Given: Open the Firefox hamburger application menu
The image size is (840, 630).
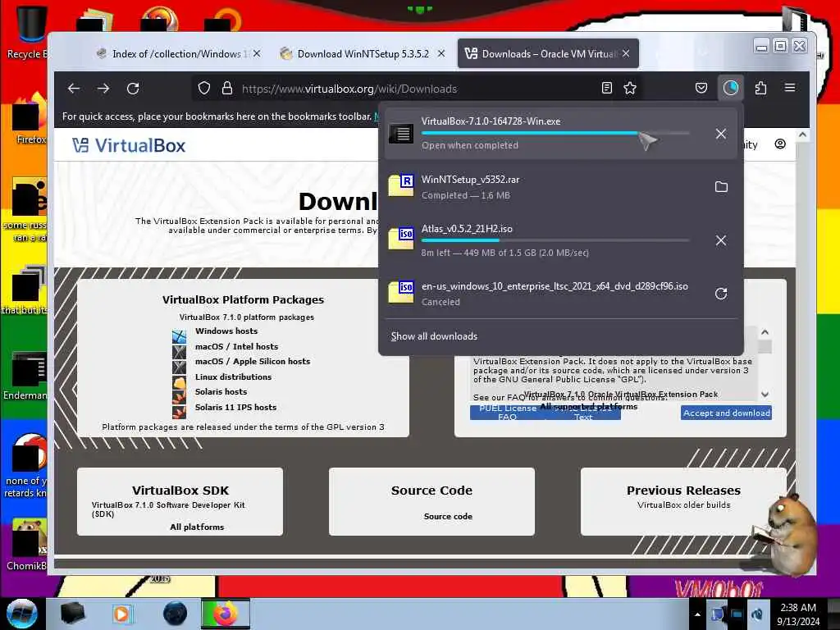Looking at the screenshot, I should (790, 88).
